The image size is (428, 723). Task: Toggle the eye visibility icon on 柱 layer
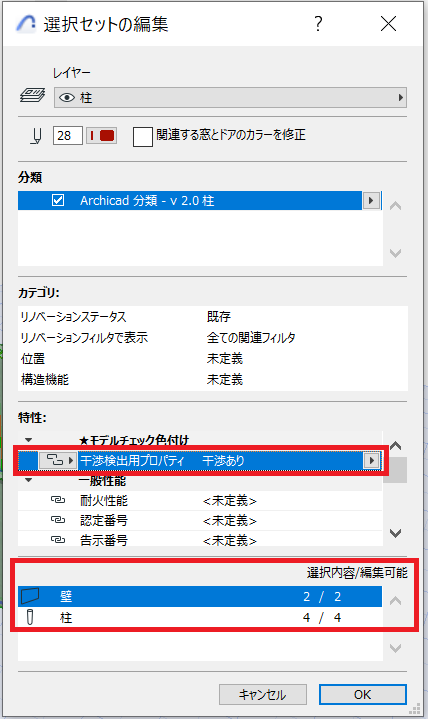[x=67, y=98]
